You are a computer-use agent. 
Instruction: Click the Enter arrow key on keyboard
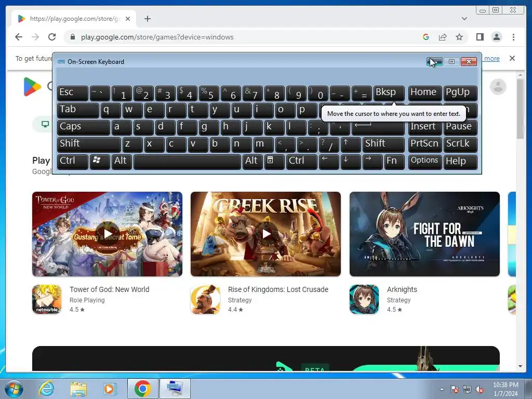click(378, 127)
